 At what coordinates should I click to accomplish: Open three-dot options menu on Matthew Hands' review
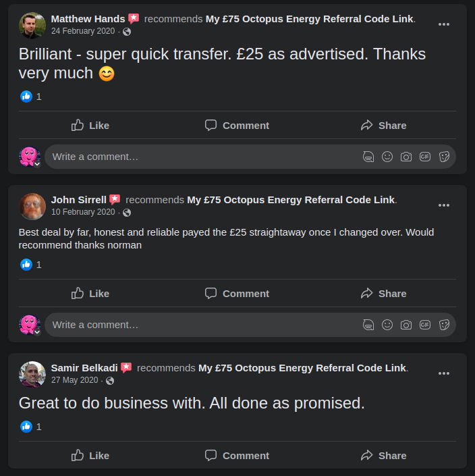click(x=443, y=24)
